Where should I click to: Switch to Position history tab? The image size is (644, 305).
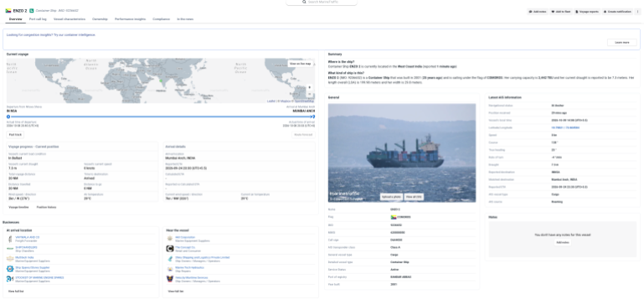pos(46,207)
